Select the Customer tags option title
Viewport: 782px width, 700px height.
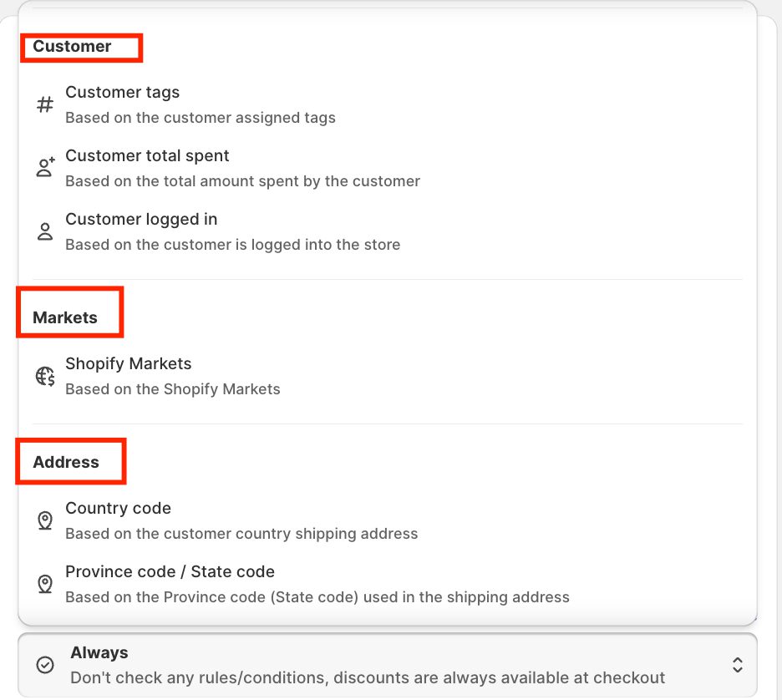(x=122, y=93)
